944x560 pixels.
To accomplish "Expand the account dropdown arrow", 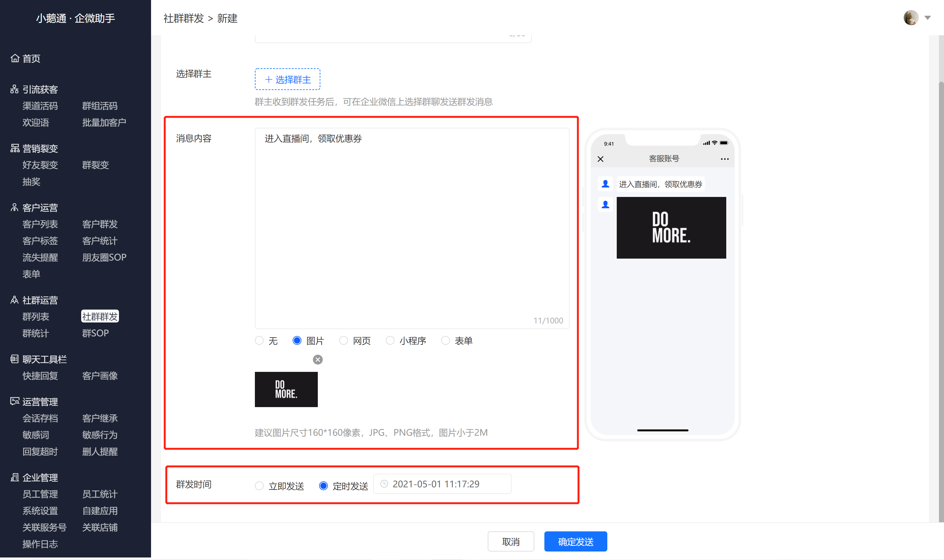I will [927, 18].
